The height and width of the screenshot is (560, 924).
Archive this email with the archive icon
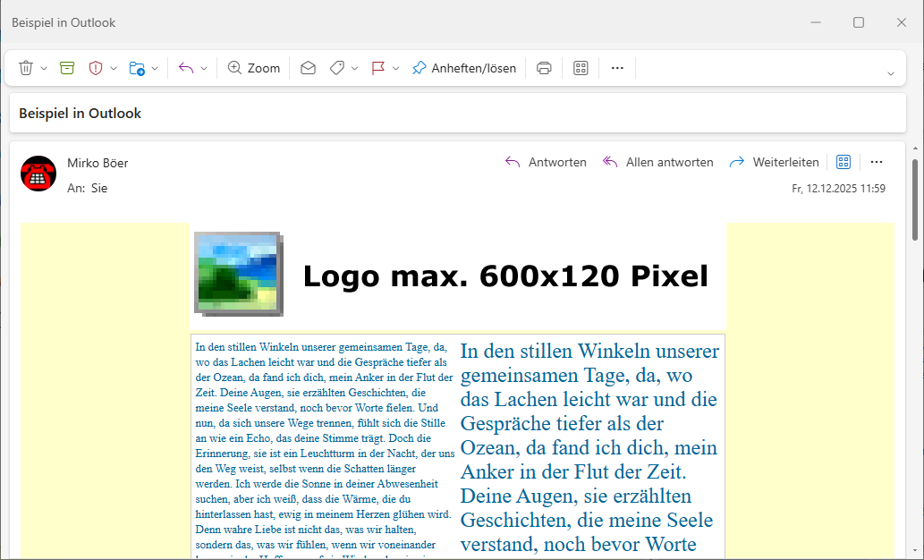(x=67, y=68)
